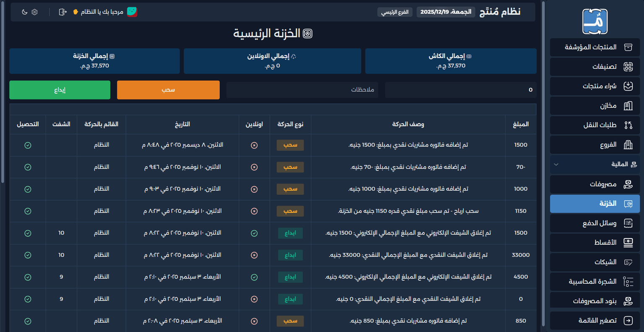Open the الفرع الرئيسي branch selector
This screenshot has width=644, height=332.
tap(395, 12)
